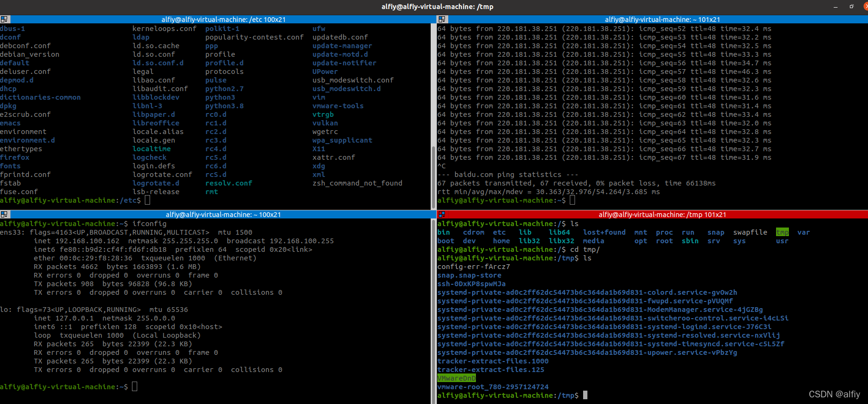Click vmware-root_780-2957124724 entry
Viewport: 868px width, 404px height.
coord(493,387)
